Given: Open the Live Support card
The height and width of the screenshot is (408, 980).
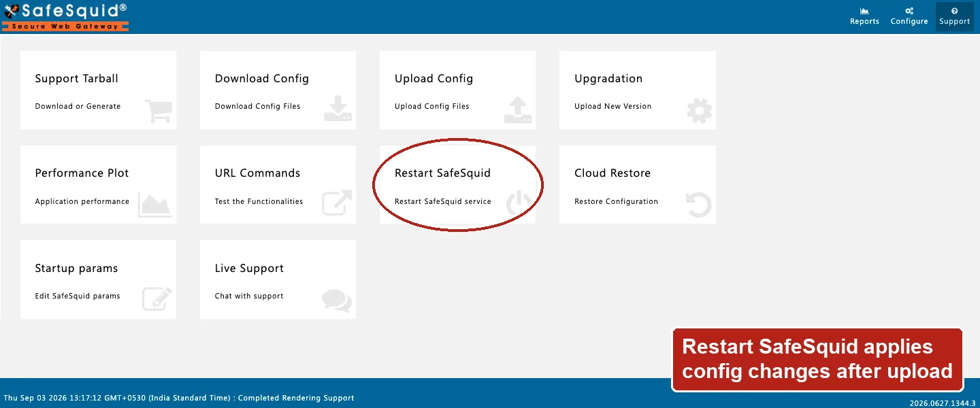Looking at the screenshot, I should pyautogui.click(x=278, y=279).
